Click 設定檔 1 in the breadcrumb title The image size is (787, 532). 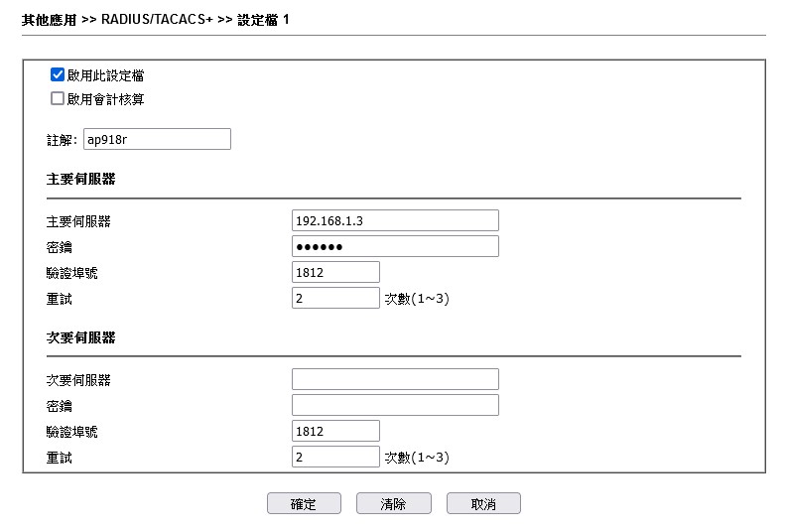point(263,20)
